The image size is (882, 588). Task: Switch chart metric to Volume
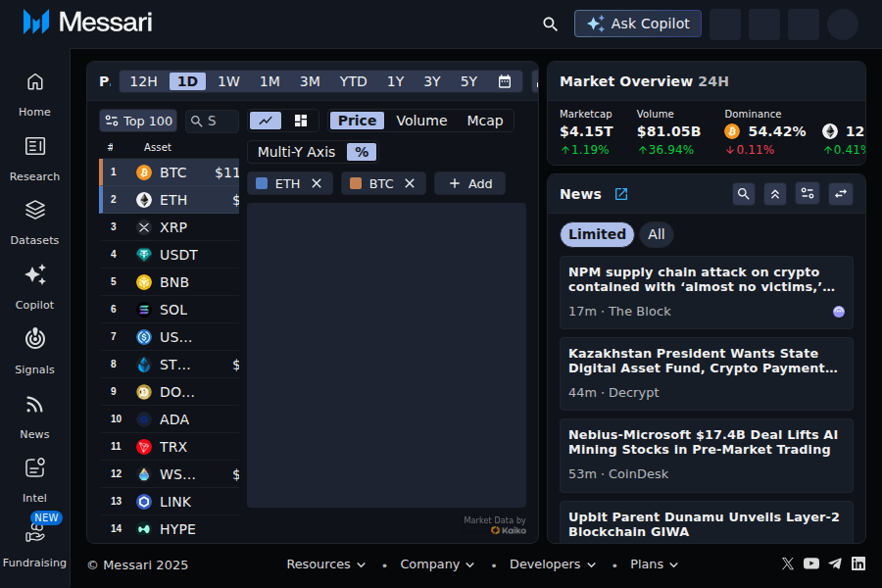click(x=421, y=121)
